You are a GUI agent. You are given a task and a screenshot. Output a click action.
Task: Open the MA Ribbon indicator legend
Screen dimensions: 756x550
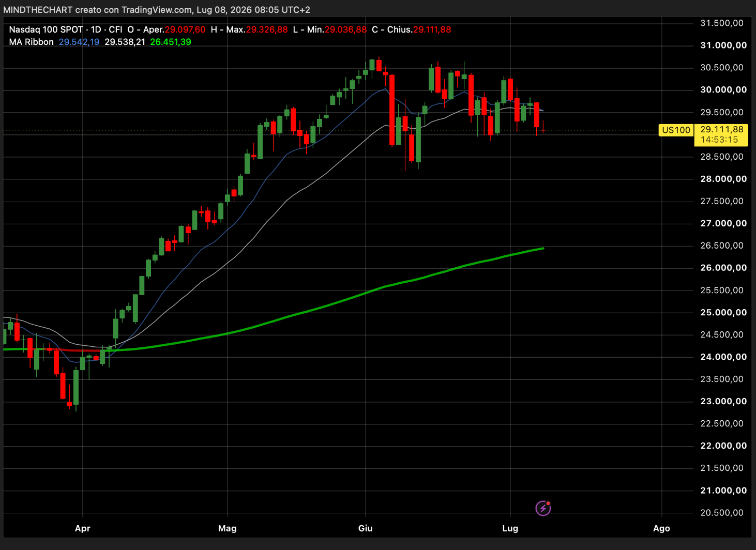[x=31, y=42]
